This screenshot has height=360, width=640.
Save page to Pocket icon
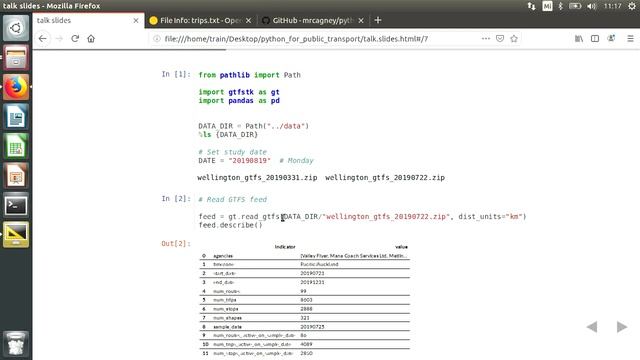(x=500, y=39)
